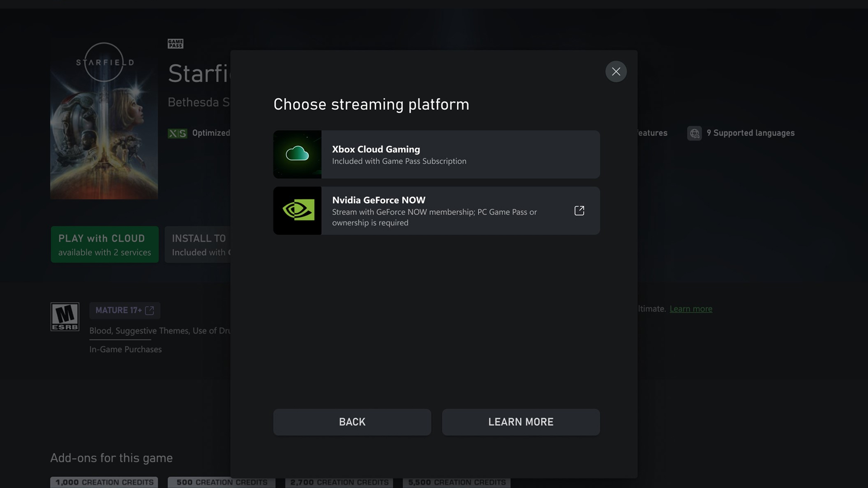Click the Optimized for Series X|S badge
868x488 pixels.
(x=177, y=133)
